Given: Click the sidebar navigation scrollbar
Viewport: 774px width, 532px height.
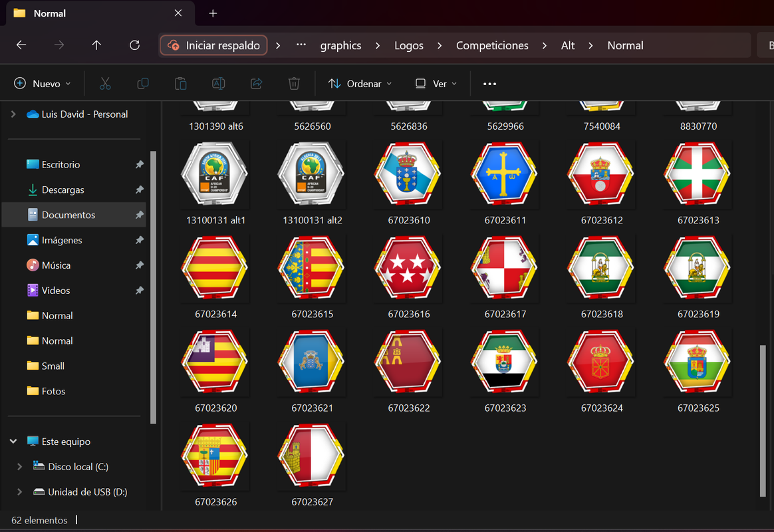Looking at the screenshot, I should point(153,287).
